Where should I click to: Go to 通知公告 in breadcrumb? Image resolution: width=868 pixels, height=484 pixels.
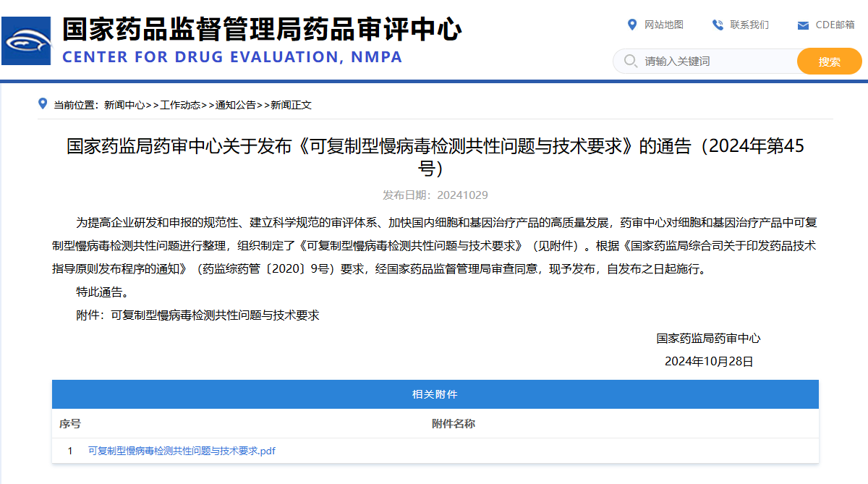pyautogui.click(x=236, y=105)
